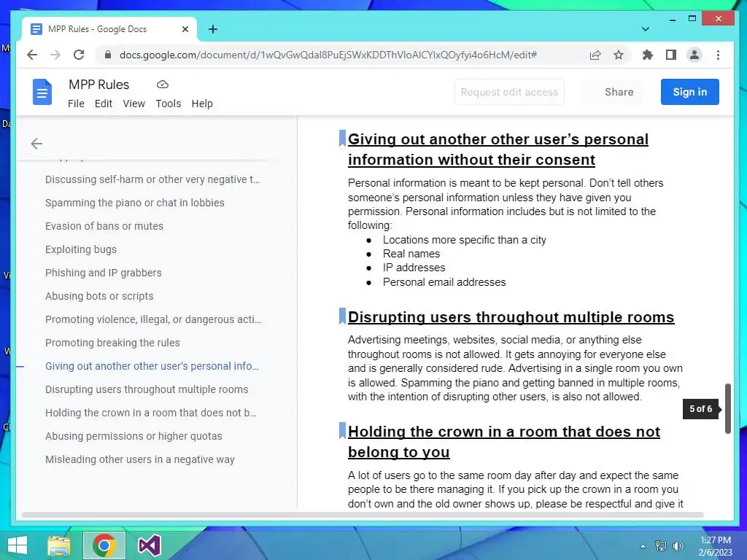
Task: Close the MPP Rules tab
Action: tap(185, 29)
